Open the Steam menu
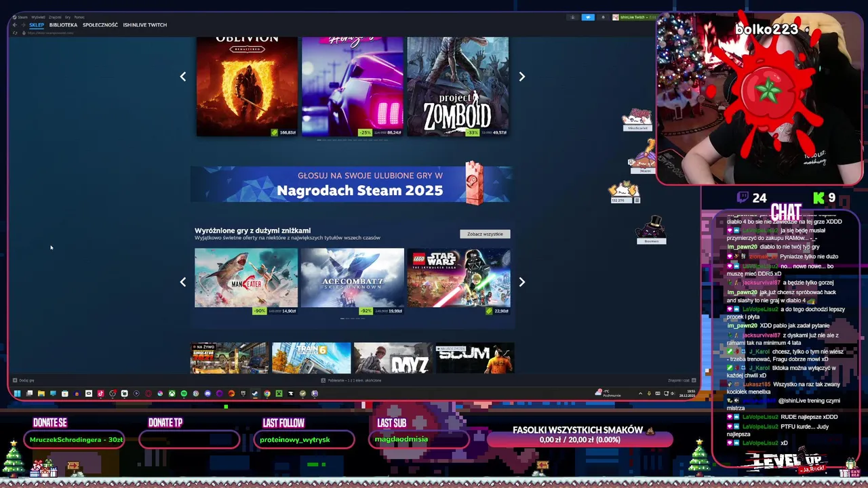The image size is (868, 488). point(22,17)
